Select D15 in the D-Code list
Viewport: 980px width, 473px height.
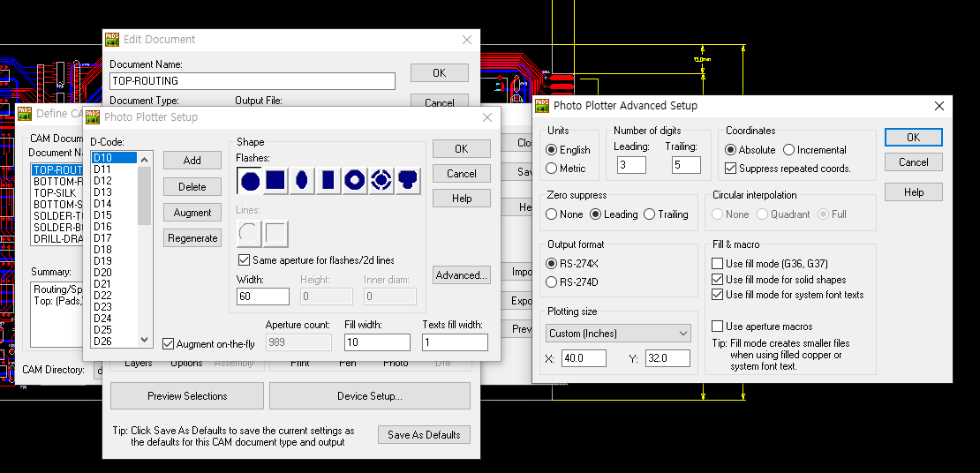[102, 215]
